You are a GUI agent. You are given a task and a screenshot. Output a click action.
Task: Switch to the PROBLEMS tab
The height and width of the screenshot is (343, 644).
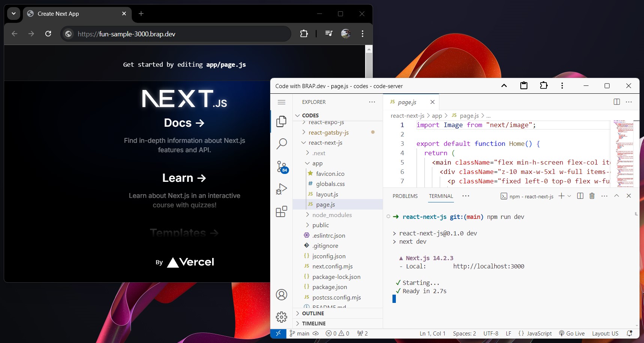405,196
